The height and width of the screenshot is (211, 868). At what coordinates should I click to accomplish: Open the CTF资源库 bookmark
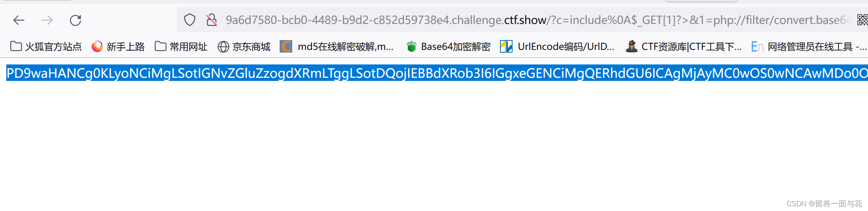[x=684, y=47]
